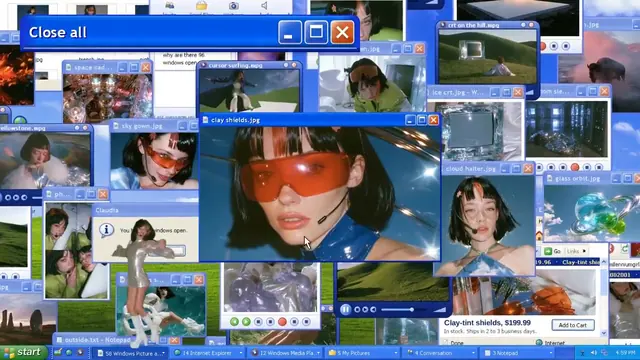
Task: Click the glass orbit.jpg image
Action: [592, 213]
